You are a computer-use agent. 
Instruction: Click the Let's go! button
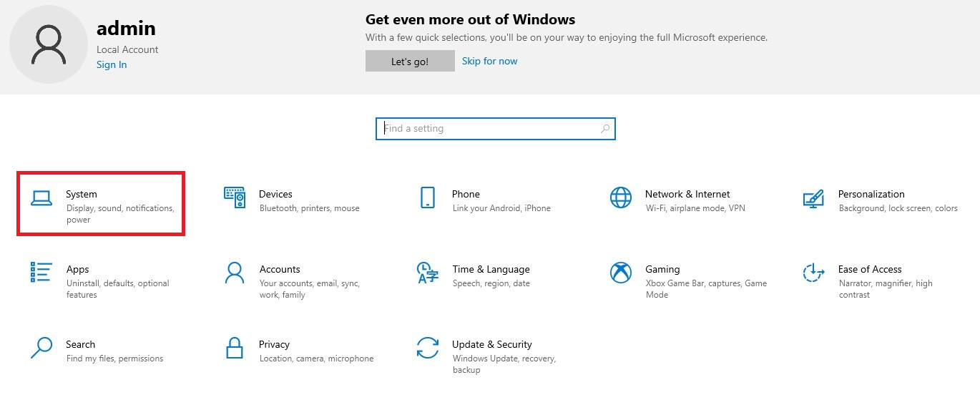point(410,61)
